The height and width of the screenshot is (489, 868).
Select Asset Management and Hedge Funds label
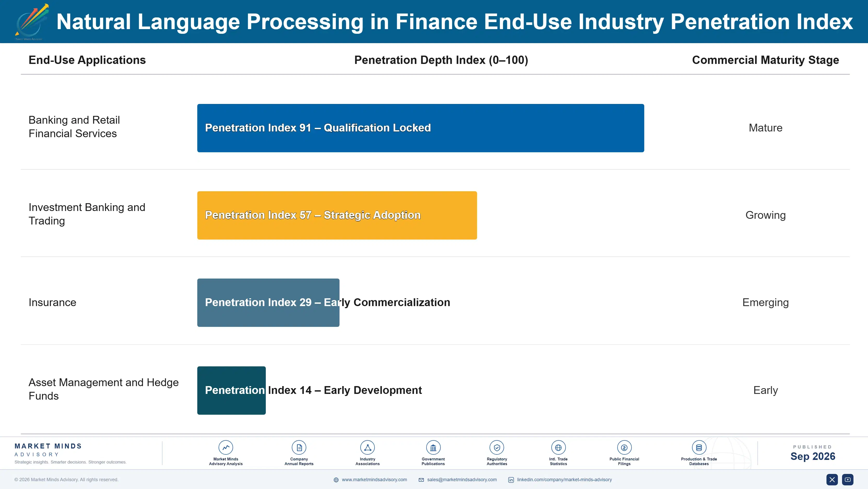point(104,389)
